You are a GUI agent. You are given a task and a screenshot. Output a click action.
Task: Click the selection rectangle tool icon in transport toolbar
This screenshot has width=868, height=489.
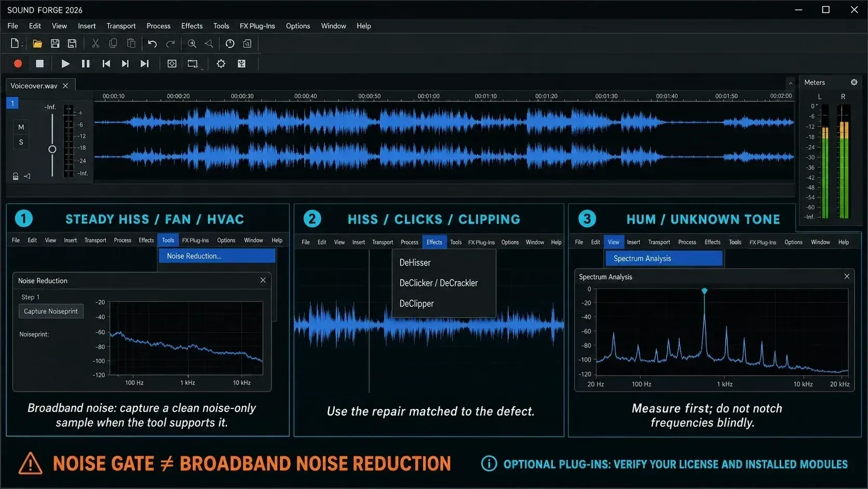click(193, 63)
